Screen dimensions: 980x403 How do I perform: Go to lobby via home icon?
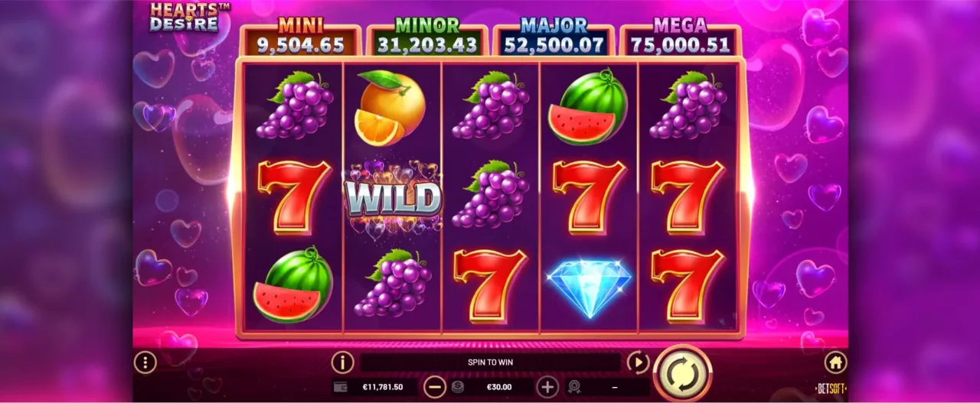pos(835,362)
